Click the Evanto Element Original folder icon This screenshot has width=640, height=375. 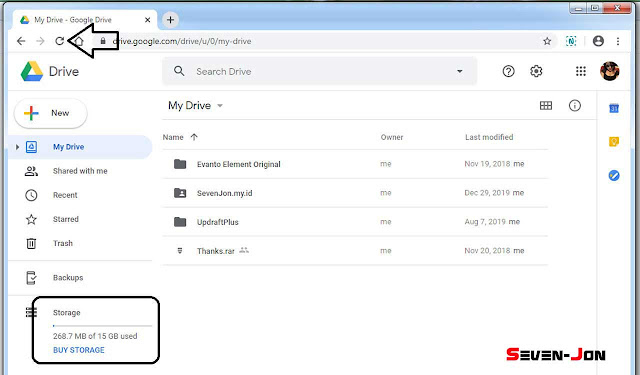tap(180, 164)
